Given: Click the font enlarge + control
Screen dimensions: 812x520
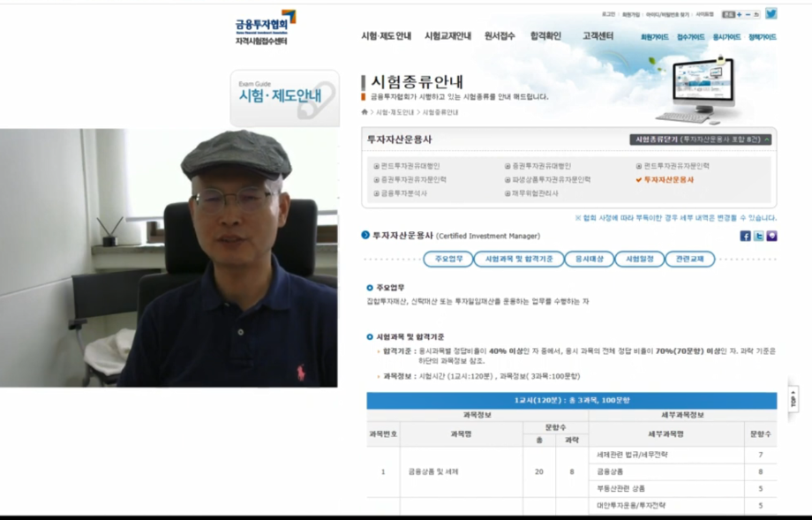Looking at the screenshot, I should (740, 13).
